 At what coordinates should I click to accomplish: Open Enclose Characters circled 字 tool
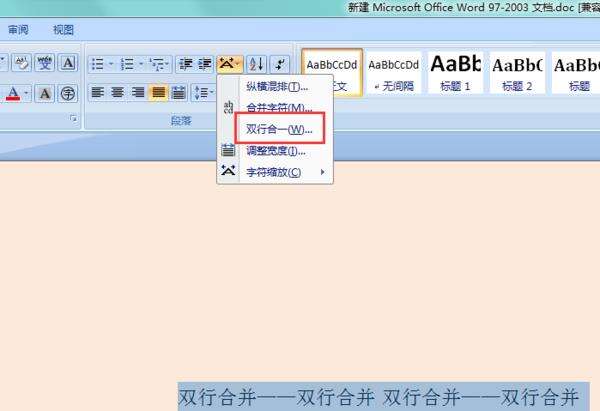click(68, 93)
